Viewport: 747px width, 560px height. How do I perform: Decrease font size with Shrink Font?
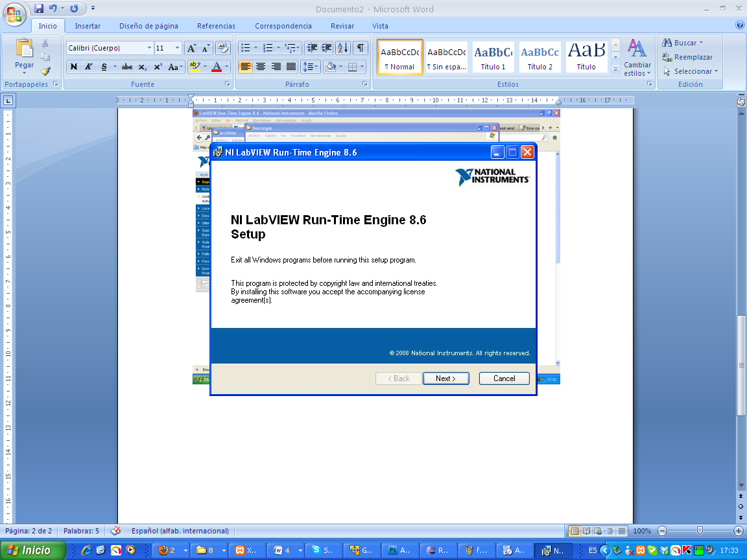206,47
